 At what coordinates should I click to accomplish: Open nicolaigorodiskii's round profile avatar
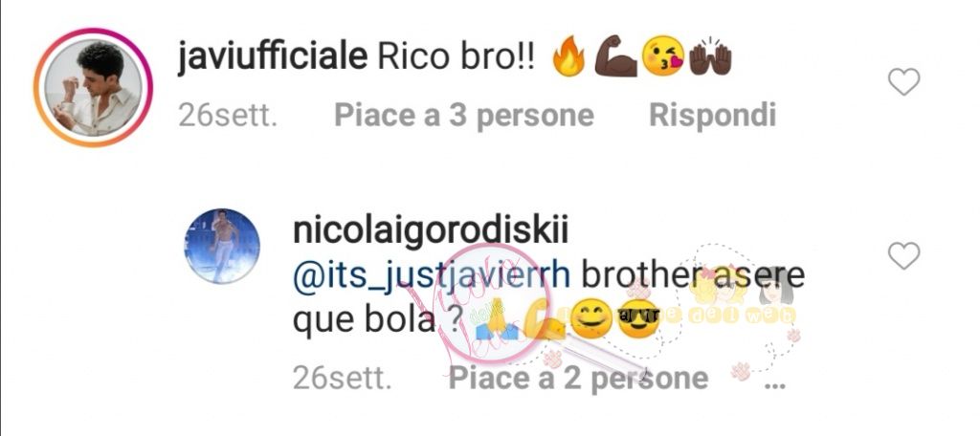tap(222, 246)
